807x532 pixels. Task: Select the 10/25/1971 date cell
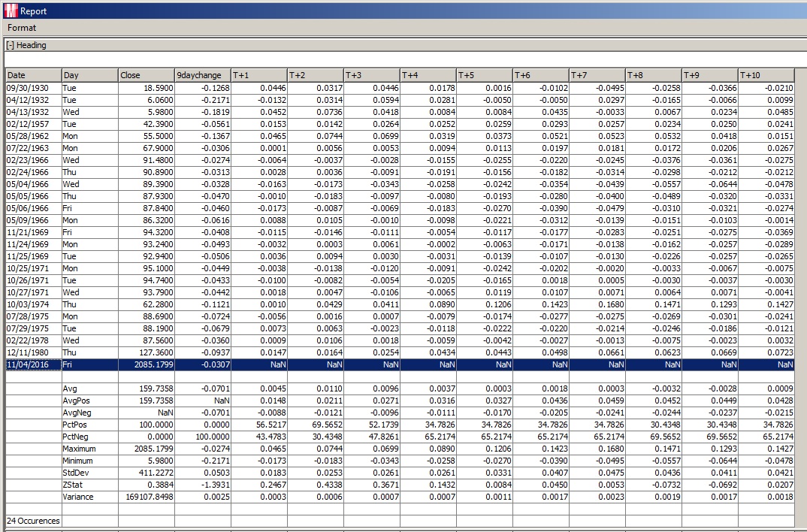(34, 268)
